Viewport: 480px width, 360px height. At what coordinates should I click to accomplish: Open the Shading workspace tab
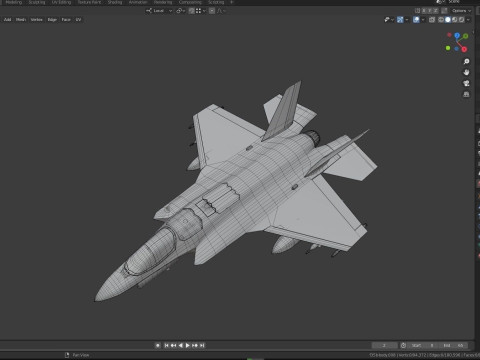point(115,2)
